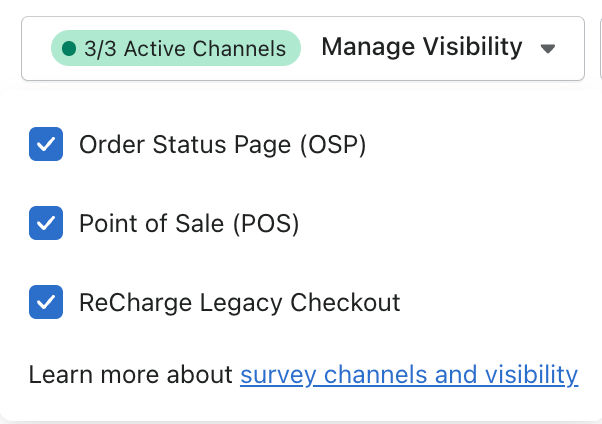Click the Manage Visibility dropdown arrow
This screenshot has height=424, width=602.
click(x=547, y=48)
